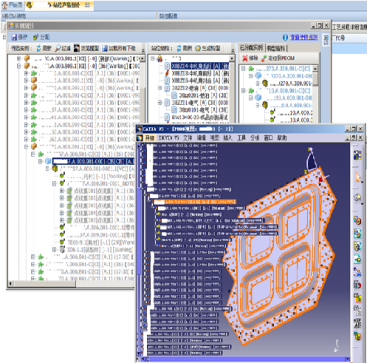Switch to the 已分配实例 tab
367x363 pixels.
(251, 48)
